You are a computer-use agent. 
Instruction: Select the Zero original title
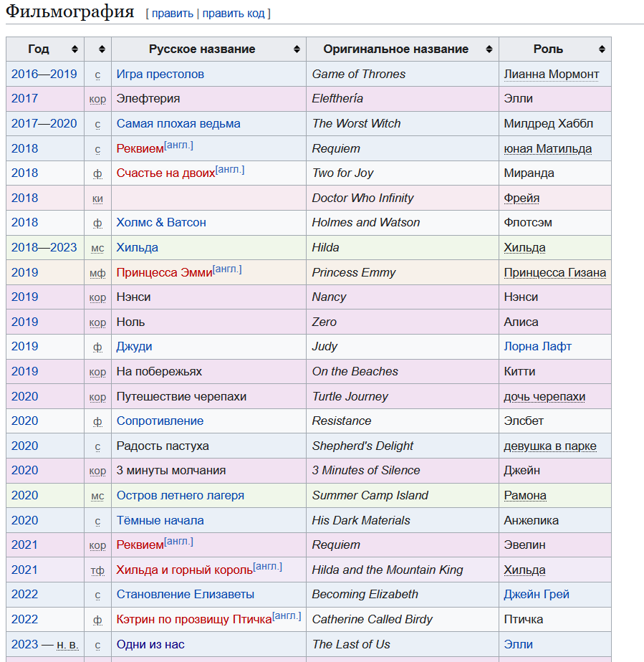pyautogui.click(x=324, y=322)
